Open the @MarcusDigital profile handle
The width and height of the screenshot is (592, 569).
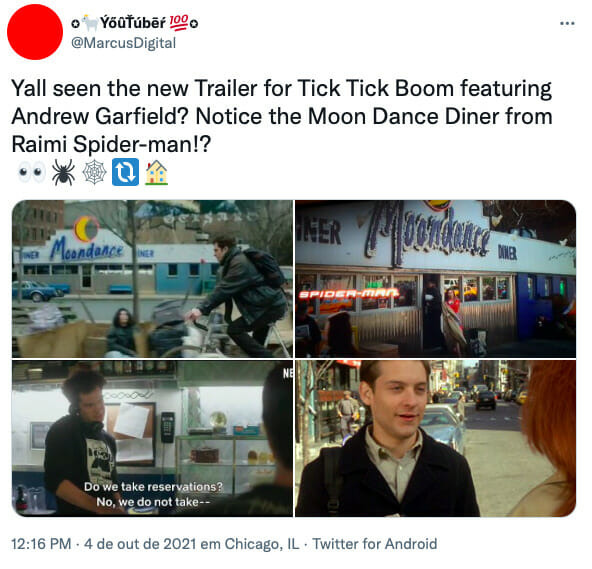123,43
